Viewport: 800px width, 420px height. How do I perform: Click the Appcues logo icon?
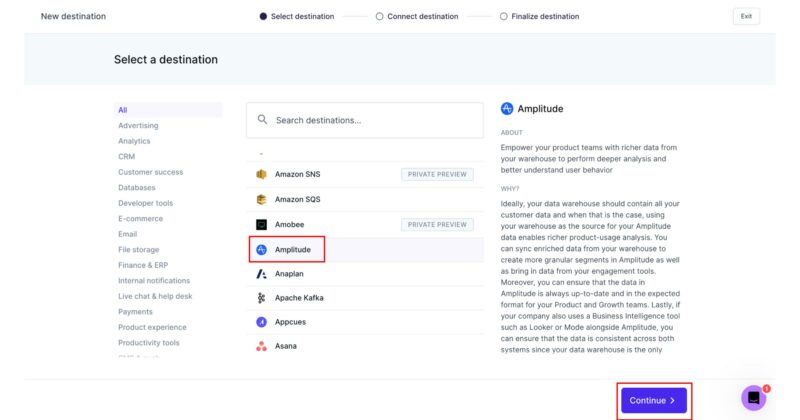261,322
